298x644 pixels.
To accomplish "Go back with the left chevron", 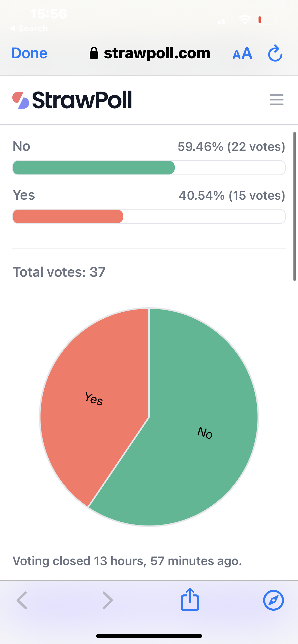I will 22,600.
